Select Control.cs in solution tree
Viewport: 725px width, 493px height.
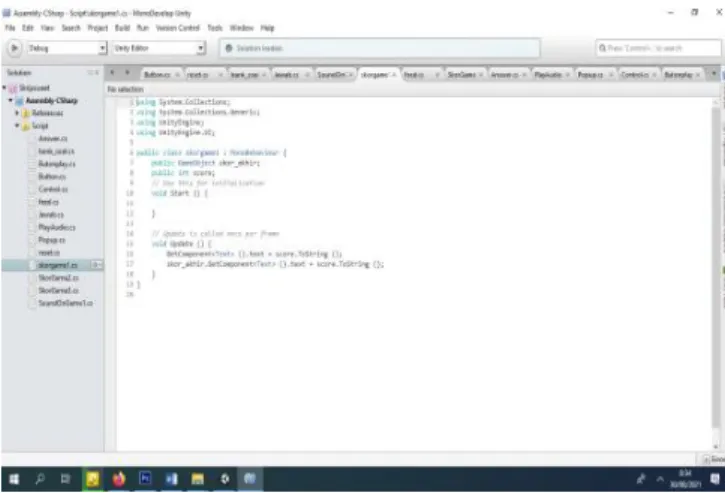coord(53,189)
